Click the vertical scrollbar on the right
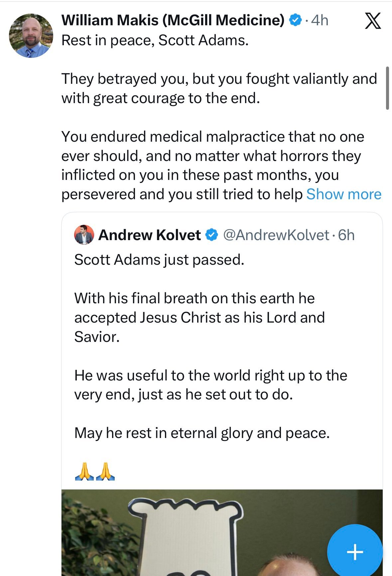Image resolution: width=392 pixels, height=576 pixels. click(x=387, y=88)
